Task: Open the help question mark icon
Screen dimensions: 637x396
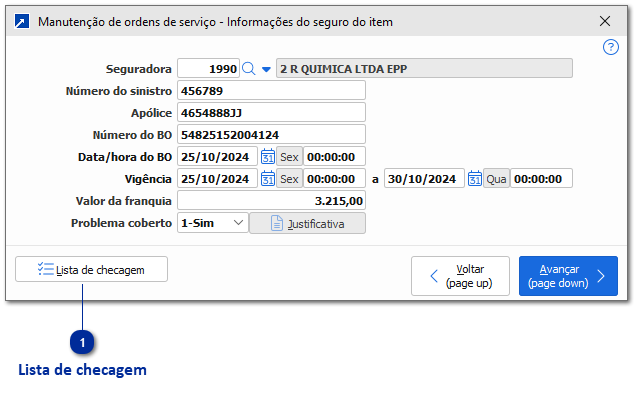Action: [611, 47]
